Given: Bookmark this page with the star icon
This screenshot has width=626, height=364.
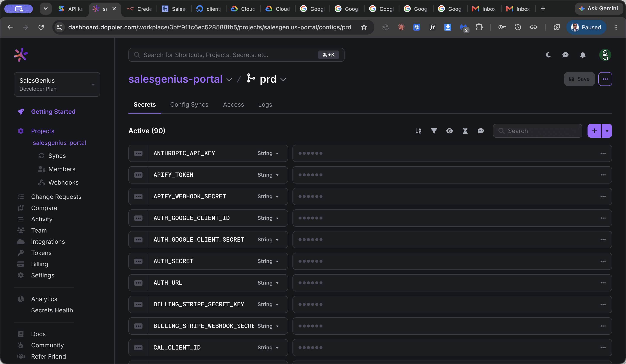Looking at the screenshot, I should [364, 27].
